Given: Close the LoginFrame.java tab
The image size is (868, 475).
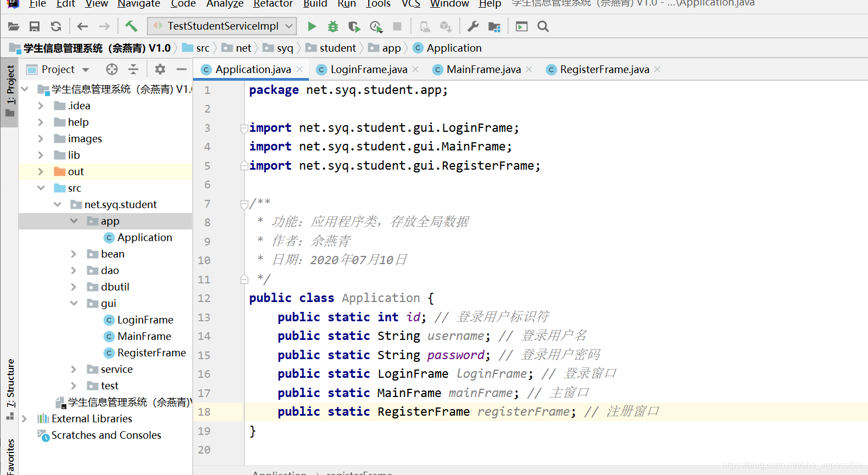Looking at the screenshot, I should pos(415,69).
